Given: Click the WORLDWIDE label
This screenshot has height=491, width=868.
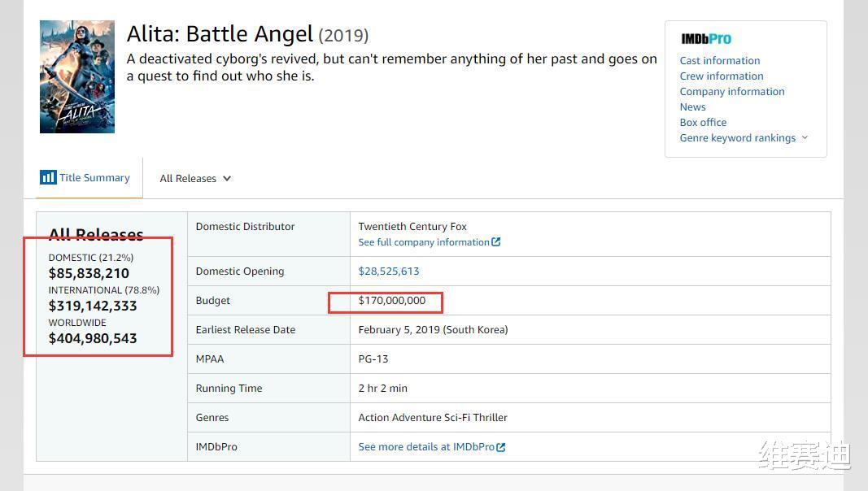Looking at the screenshot, I should click(x=77, y=323).
